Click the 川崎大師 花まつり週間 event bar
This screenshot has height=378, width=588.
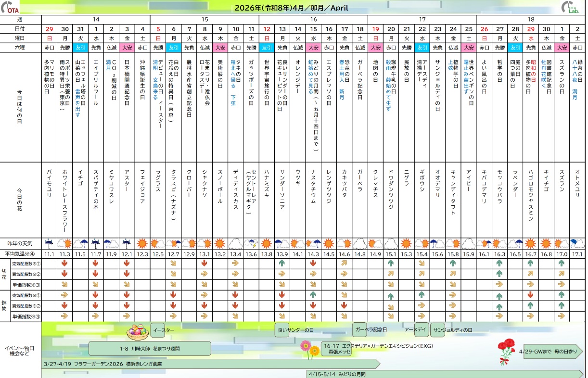click(x=150, y=349)
